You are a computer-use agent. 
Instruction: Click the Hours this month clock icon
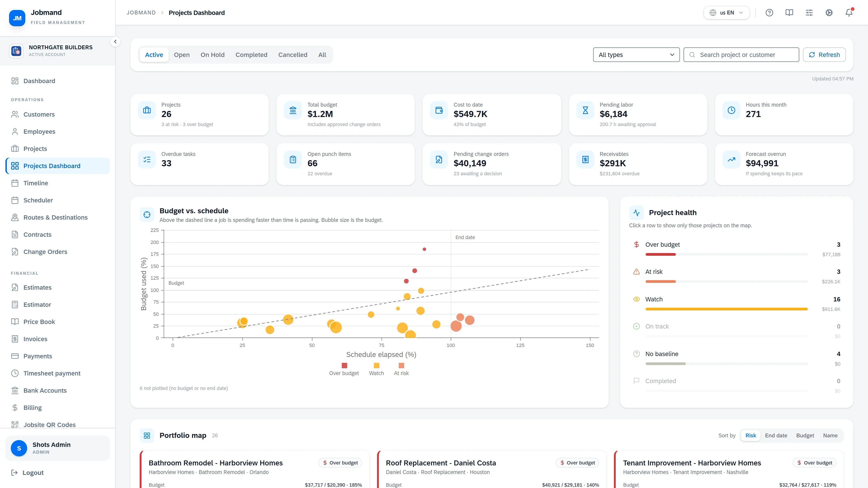tap(731, 110)
